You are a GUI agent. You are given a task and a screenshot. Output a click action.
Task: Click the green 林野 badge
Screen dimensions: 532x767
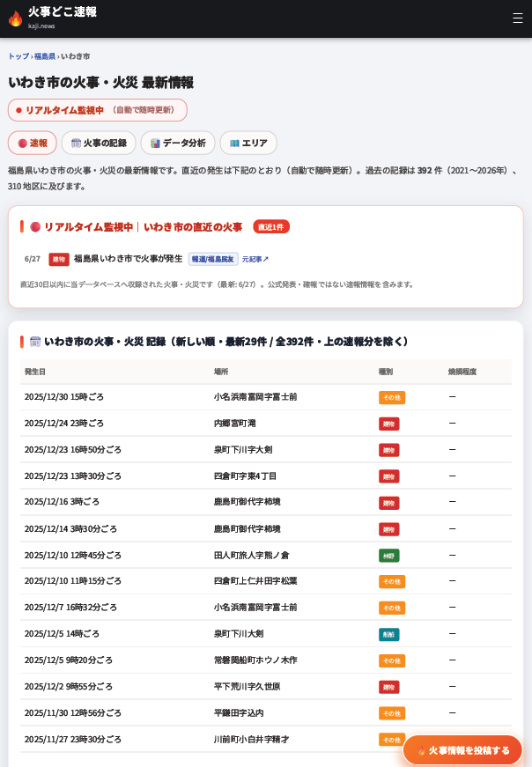click(x=388, y=556)
